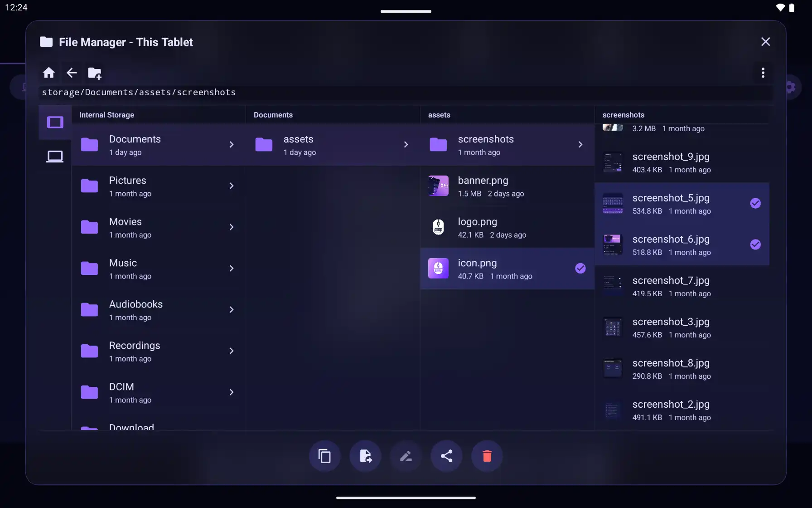Open the three-dot overflow menu
This screenshot has height=508, width=812.
(x=763, y=73)
